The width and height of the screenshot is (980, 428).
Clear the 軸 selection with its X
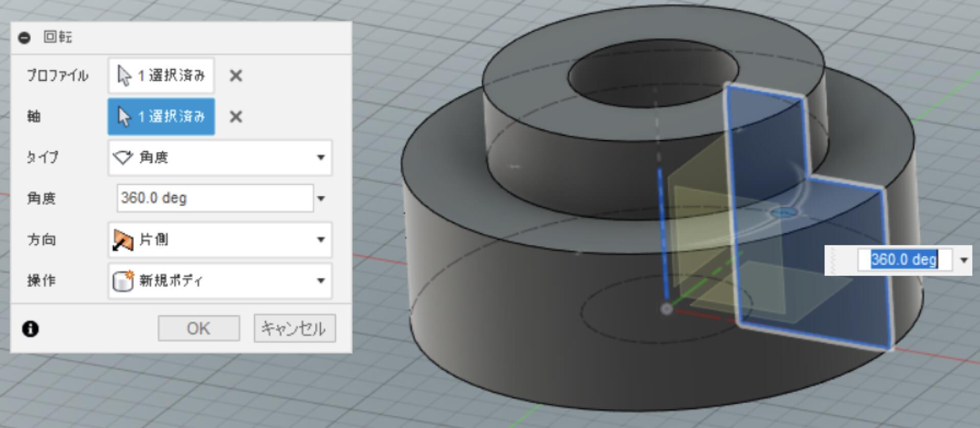click(236, 117)
